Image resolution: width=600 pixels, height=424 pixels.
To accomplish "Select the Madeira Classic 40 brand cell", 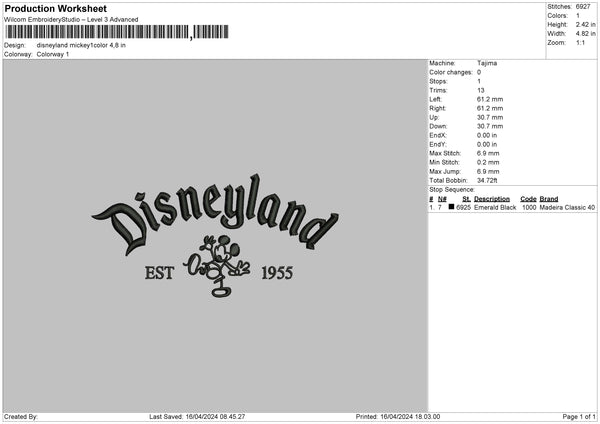I will (567, 207).
